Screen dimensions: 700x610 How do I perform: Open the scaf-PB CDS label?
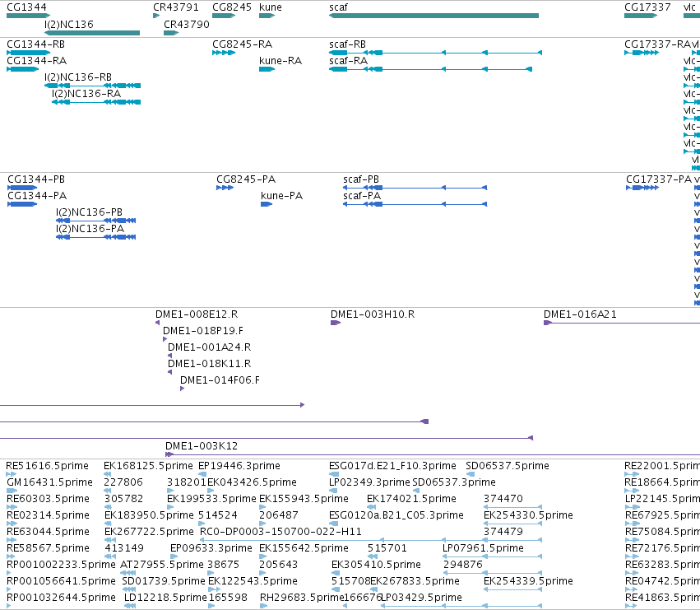tap(361, 179)
